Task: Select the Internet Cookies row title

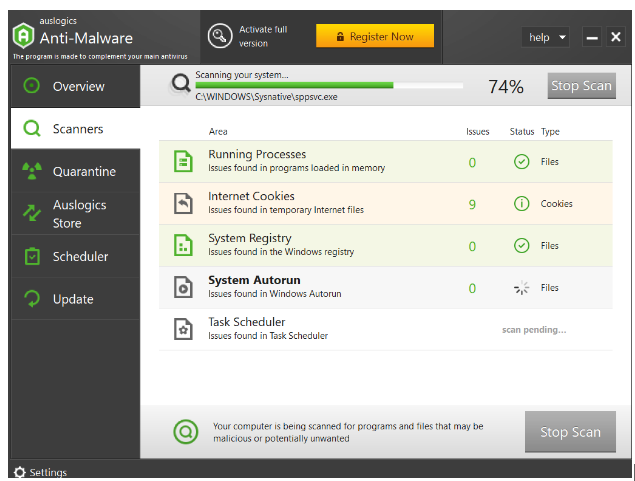Action: (251, 196)
